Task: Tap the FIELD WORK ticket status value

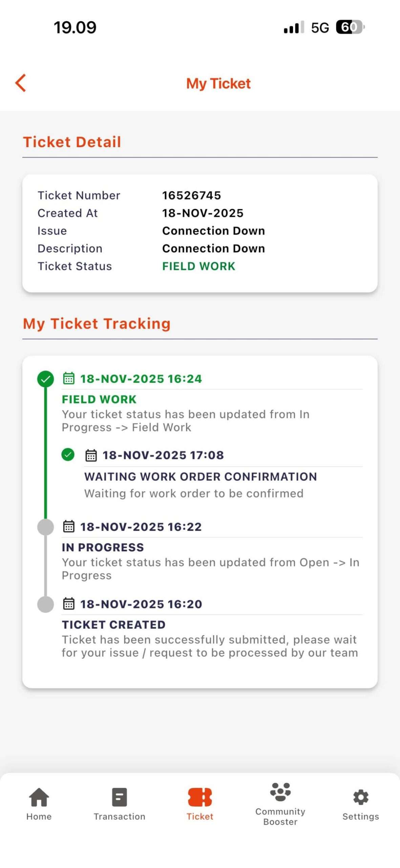Action: click(x=198, y=266)
